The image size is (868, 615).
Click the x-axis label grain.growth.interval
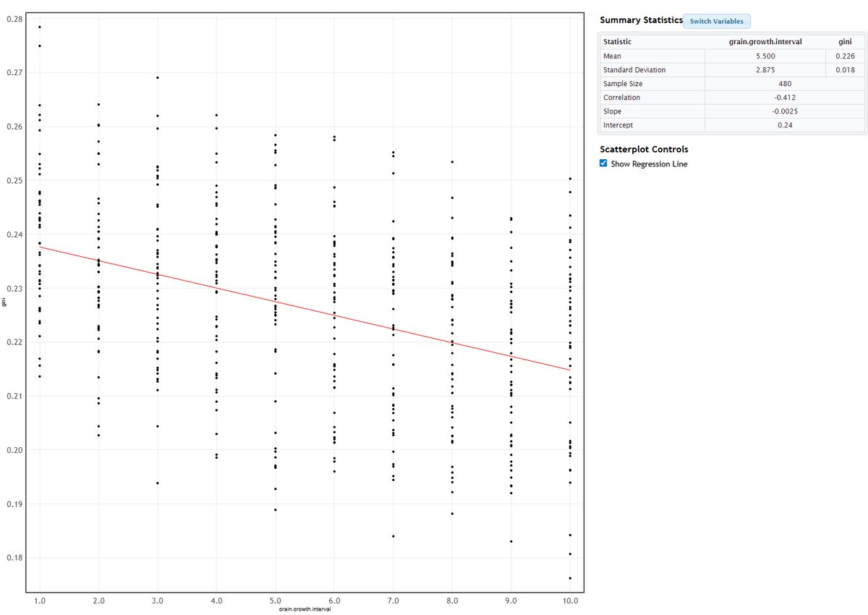305,611
